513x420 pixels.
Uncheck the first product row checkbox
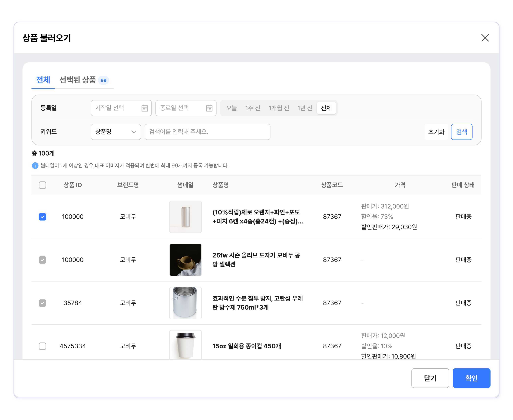42,217
